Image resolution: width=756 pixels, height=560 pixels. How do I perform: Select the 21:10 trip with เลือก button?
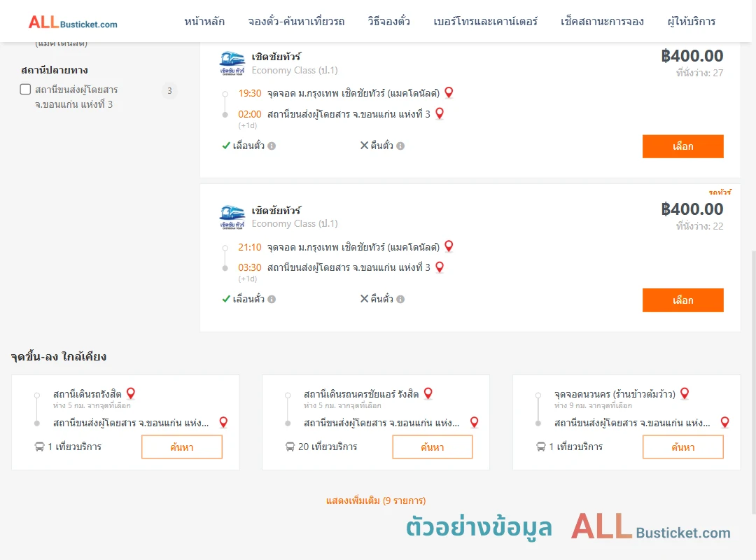(x=682, y=300)
